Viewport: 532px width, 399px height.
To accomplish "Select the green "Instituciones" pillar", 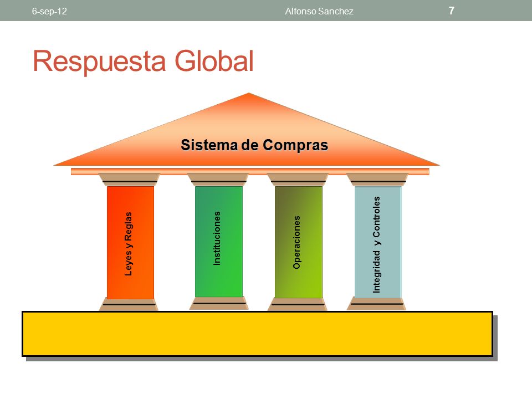I will [219, 242].
